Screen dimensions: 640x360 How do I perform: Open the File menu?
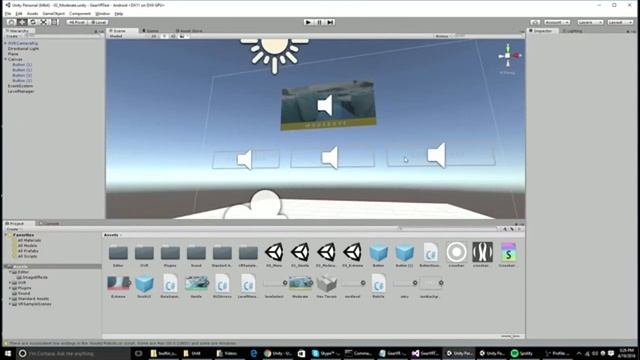(x=8, y=13)
